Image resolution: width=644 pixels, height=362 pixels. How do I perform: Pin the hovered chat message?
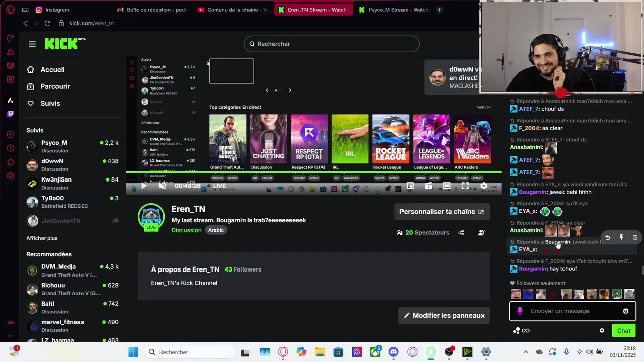tap(621, 237)
